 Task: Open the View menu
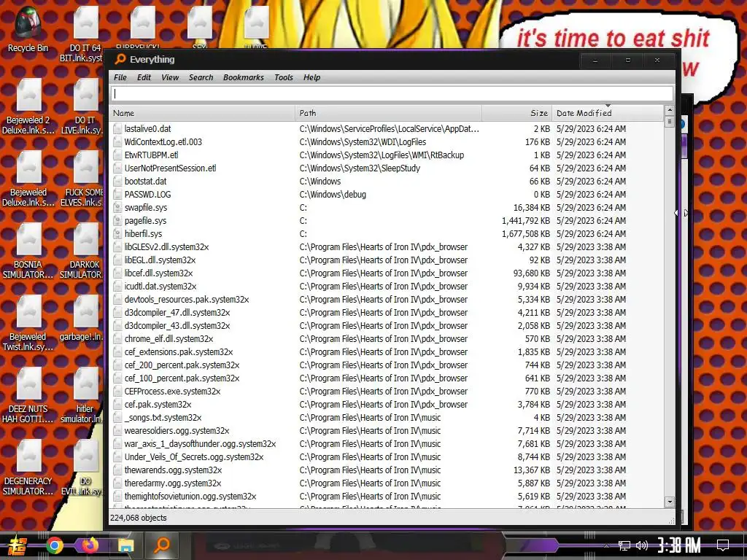(x=169, y=77)
